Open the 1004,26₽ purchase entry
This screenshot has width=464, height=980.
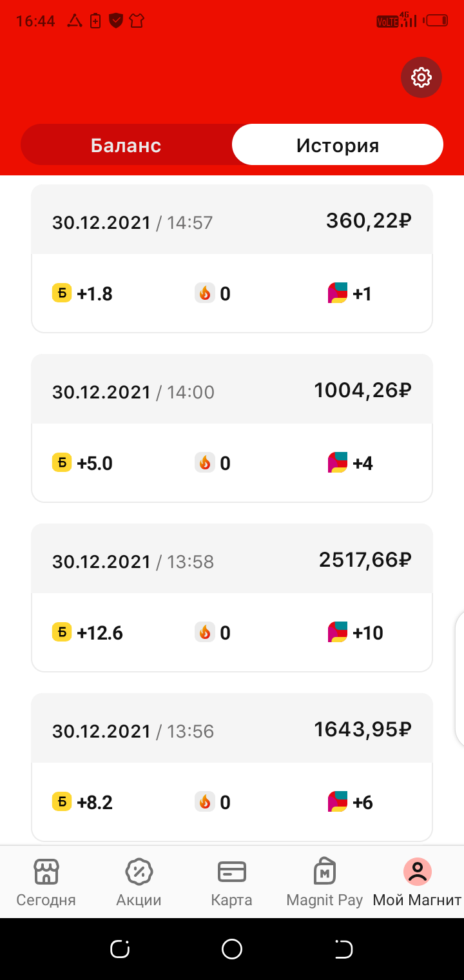click(x=232, y=428)
